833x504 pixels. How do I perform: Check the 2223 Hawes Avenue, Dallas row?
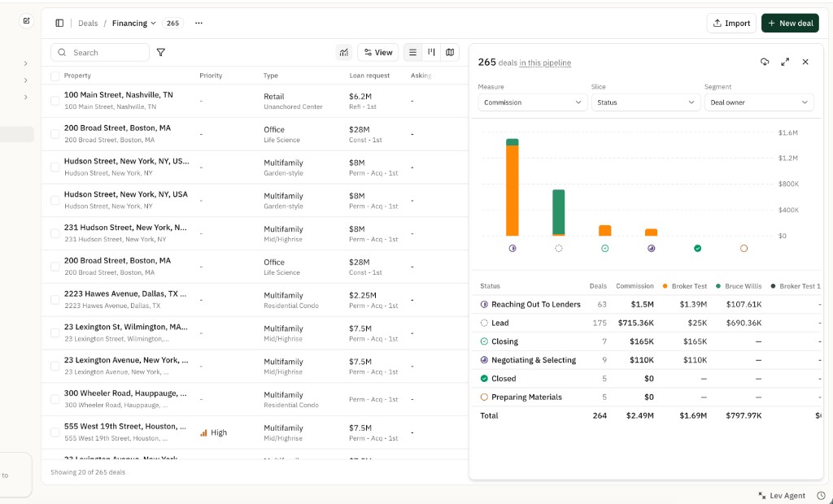click(x=55, y=299)
